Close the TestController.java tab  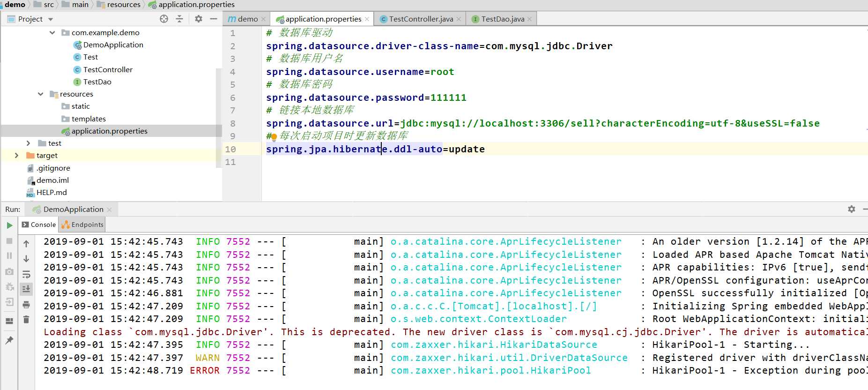[x=459, y=19]
